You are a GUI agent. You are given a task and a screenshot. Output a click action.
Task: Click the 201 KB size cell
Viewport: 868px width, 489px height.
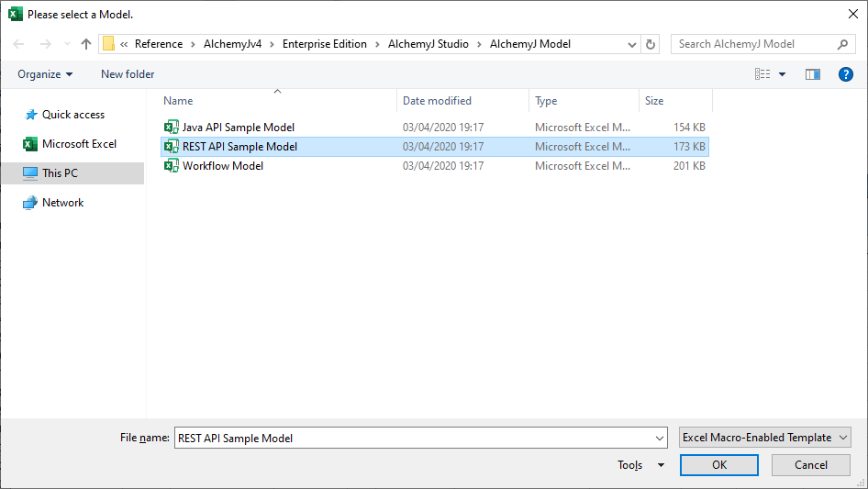tap(689, 166)
